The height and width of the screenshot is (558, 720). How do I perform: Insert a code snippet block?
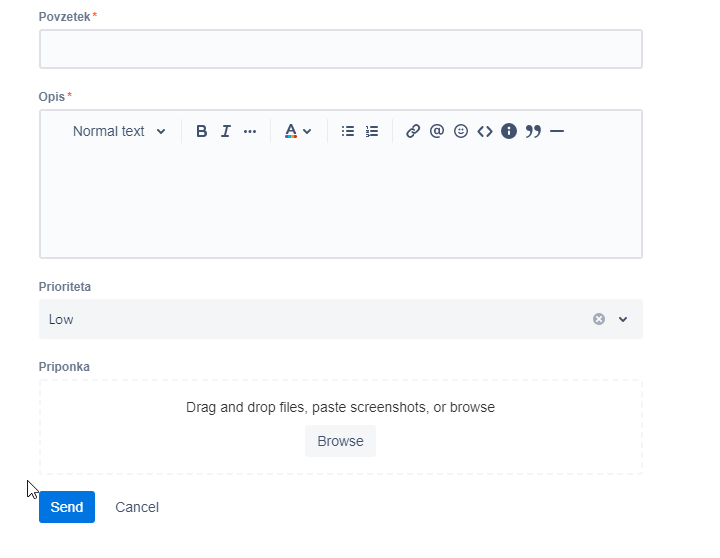[x=485, y=131]
